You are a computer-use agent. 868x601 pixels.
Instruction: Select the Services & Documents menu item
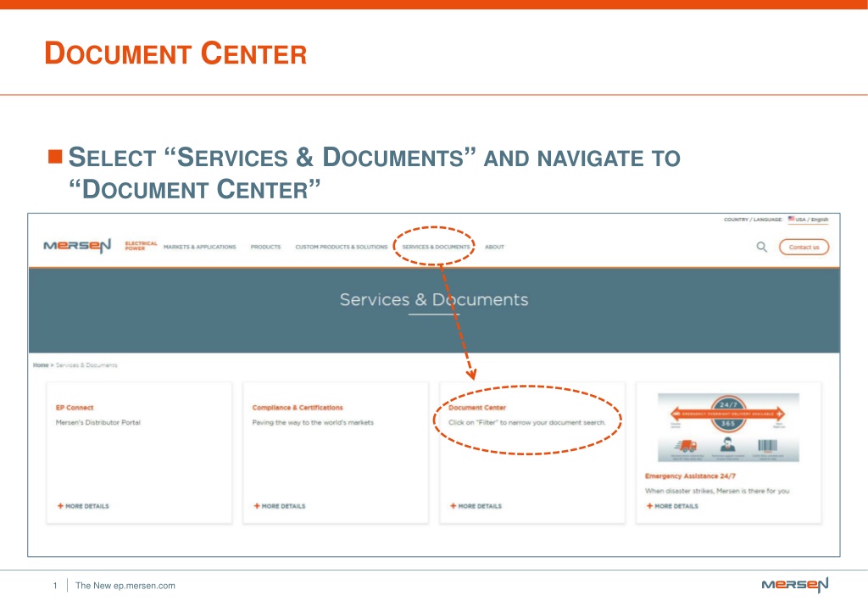(436, 247)
